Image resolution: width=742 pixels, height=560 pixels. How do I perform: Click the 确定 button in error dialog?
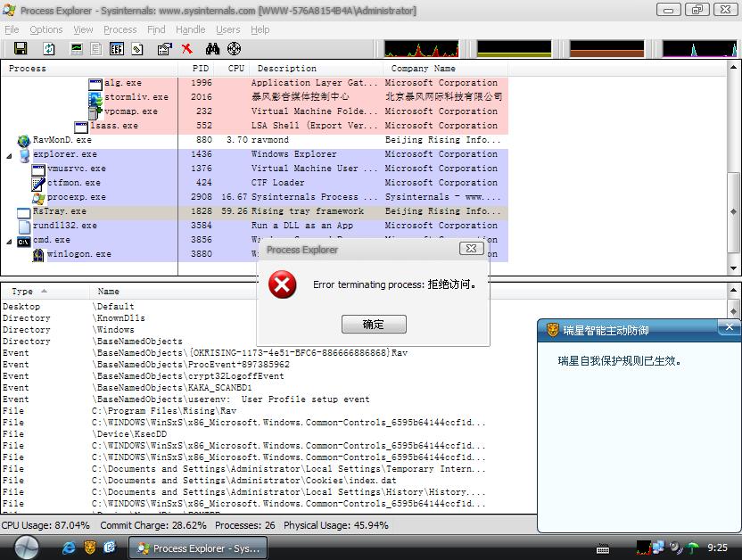374,325
